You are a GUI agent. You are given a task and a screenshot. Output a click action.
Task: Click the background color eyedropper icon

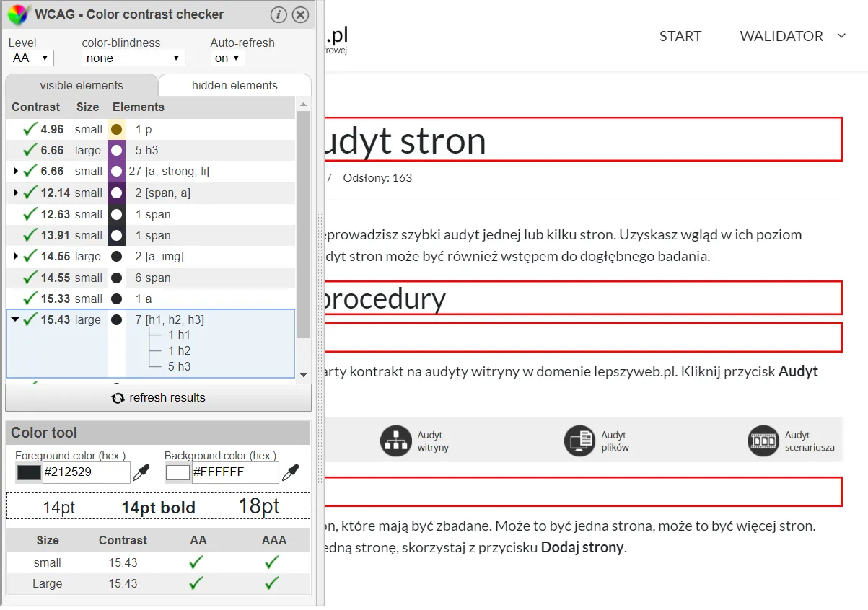(x=290, y=472)
